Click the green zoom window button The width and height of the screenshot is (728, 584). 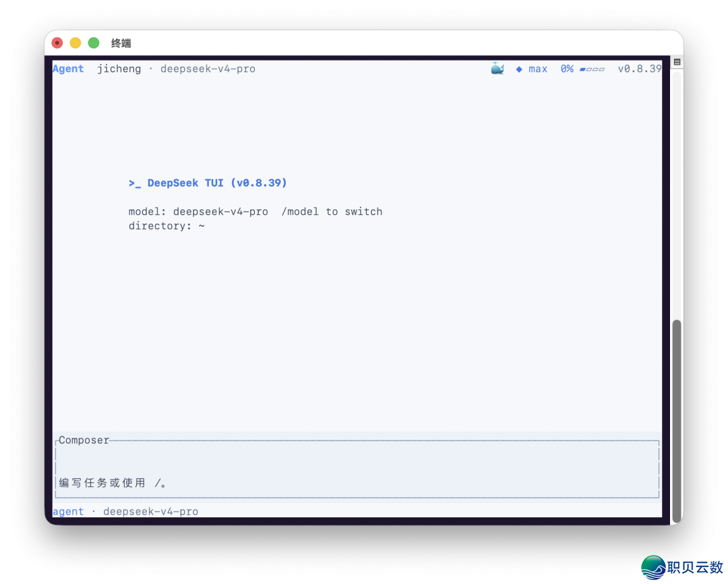pos(94,43)
